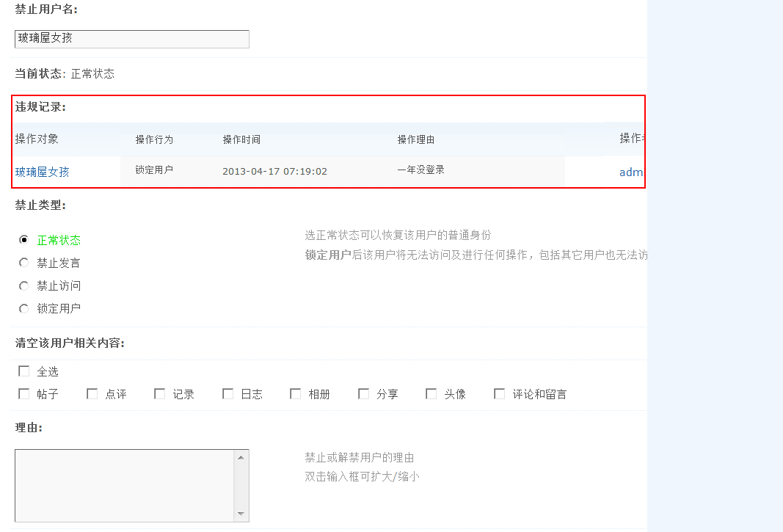
Task: Click the 锁定用户 violation record row
Action: point(294,172)
